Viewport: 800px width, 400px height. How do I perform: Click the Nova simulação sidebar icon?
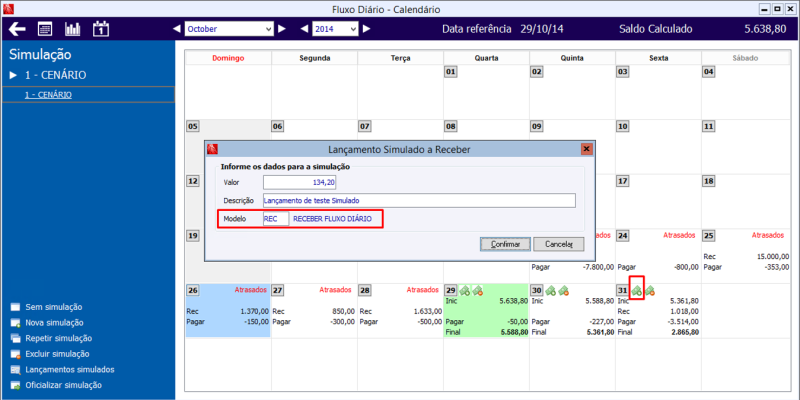coord(15,323)
